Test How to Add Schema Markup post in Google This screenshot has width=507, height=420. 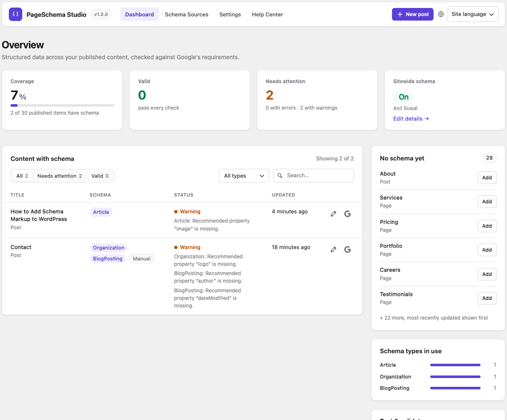point(348,214)
